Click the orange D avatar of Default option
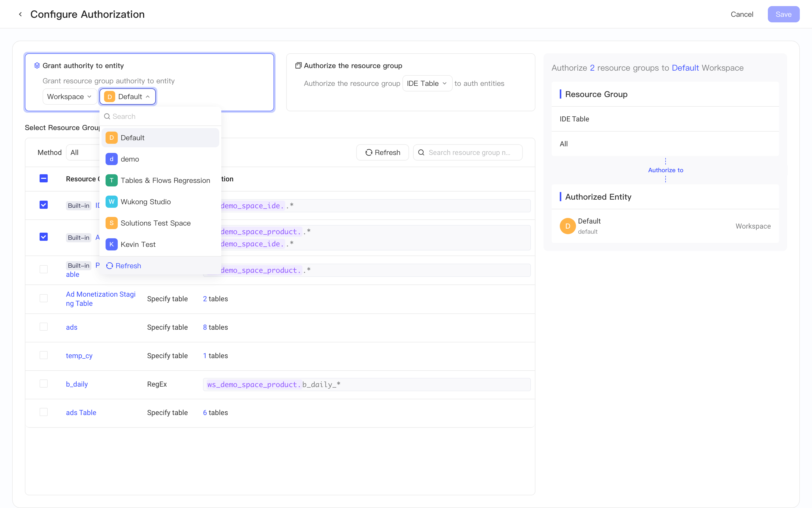Image resolution: width=812 pixels, height=508 pixels. tap(111, 138)
